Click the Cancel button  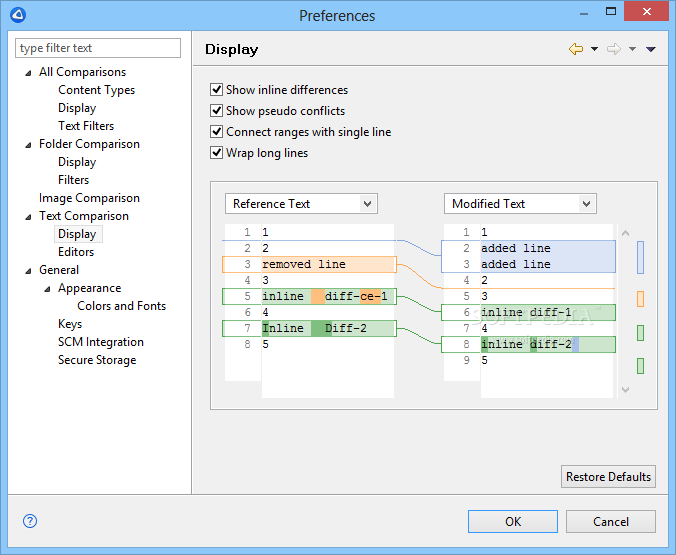coord(610,522)
